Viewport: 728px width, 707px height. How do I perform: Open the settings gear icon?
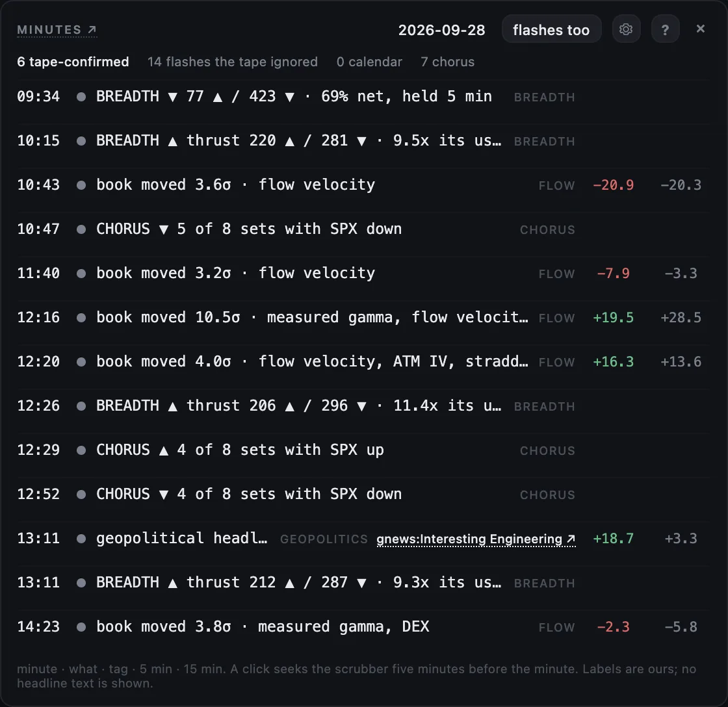(x=626, y=30)
